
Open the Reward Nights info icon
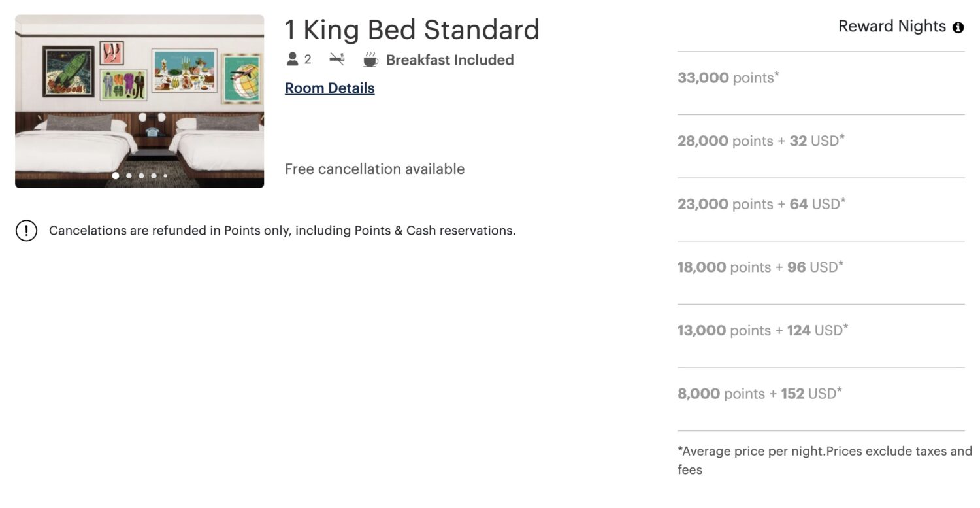tap(958, 27)
